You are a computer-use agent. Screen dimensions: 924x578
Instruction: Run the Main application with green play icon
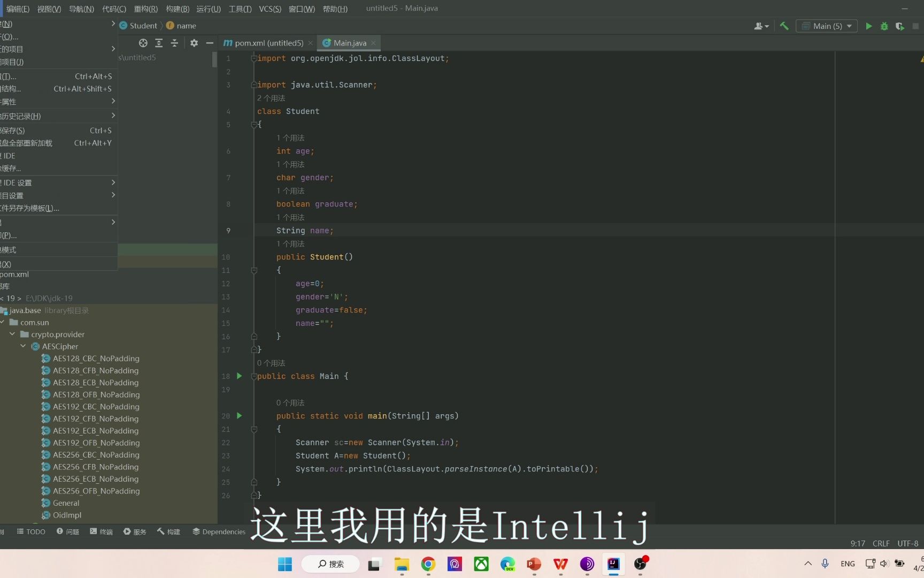click(x=868, y=26)
